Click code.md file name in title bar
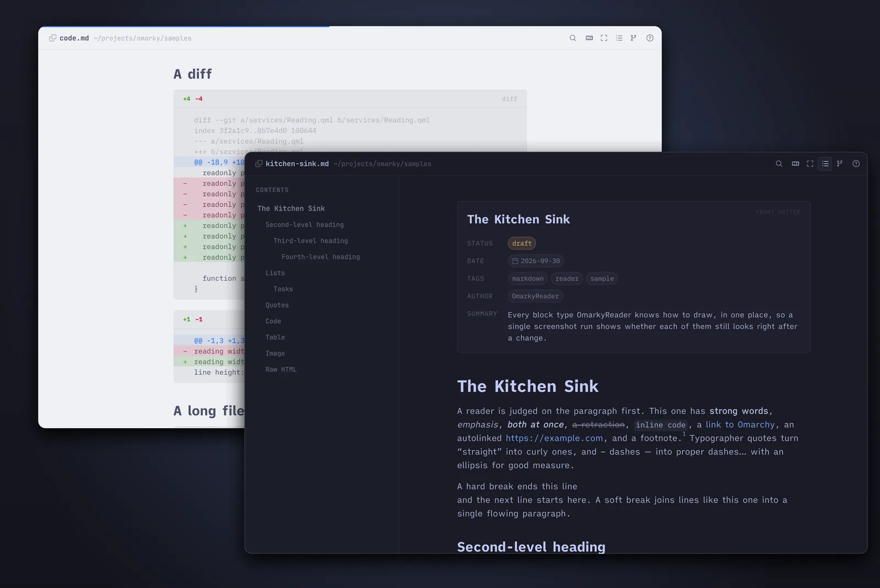This screenshot has width=880, height=588. coord(74,38)
